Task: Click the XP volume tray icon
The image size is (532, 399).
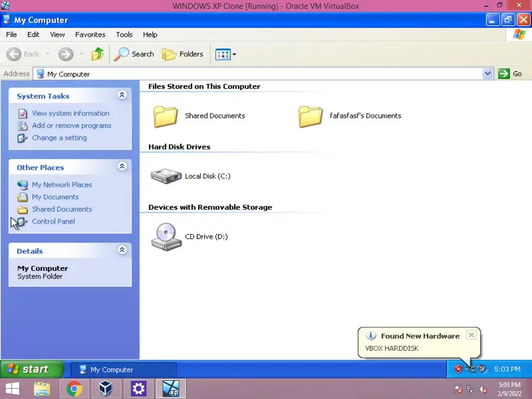Action: click(x=482, y=369)
